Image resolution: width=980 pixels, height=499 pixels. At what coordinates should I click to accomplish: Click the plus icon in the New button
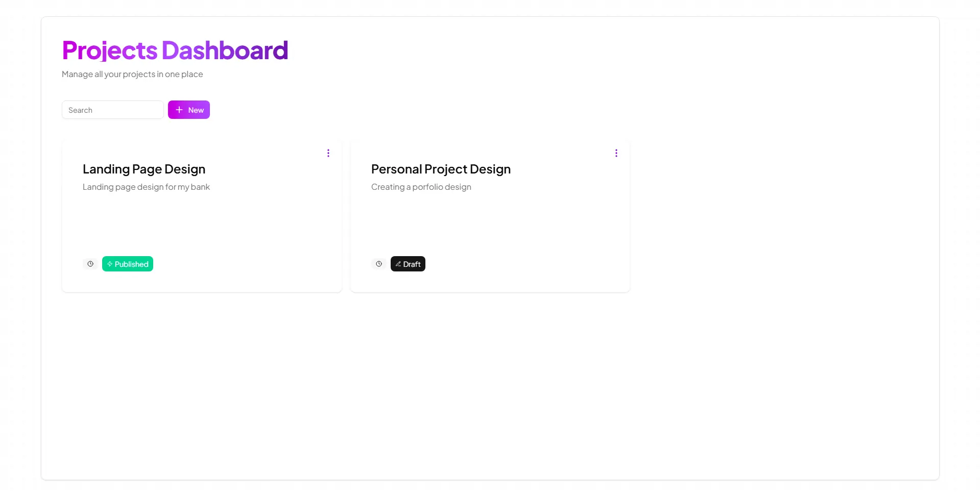[x=179, y=110]
